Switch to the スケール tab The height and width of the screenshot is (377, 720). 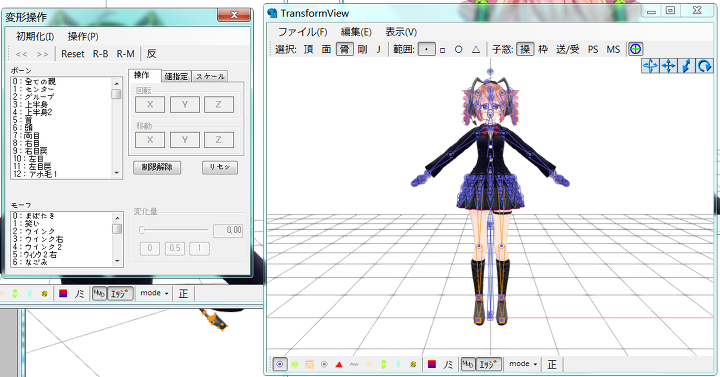pos(210,77)
